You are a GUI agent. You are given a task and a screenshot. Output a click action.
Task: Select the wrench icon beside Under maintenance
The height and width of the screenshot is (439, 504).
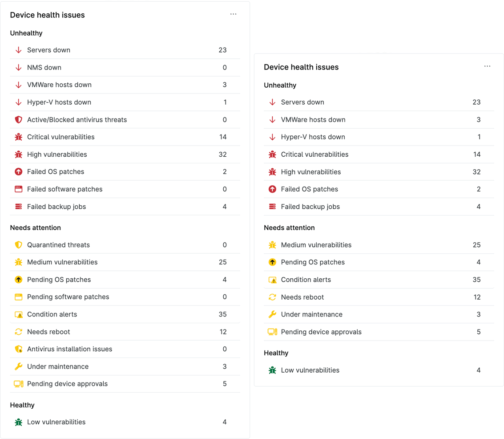coord(18,366)
